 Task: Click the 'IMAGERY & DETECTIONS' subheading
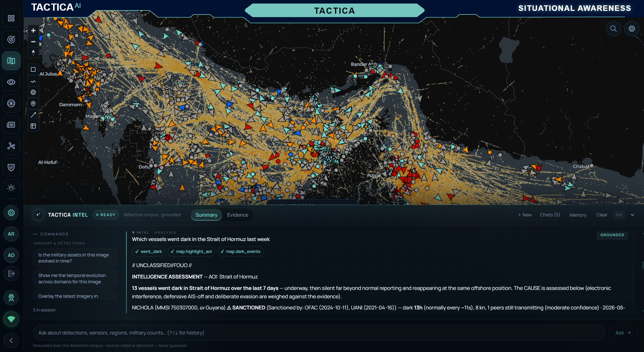[x=59, y=243]
